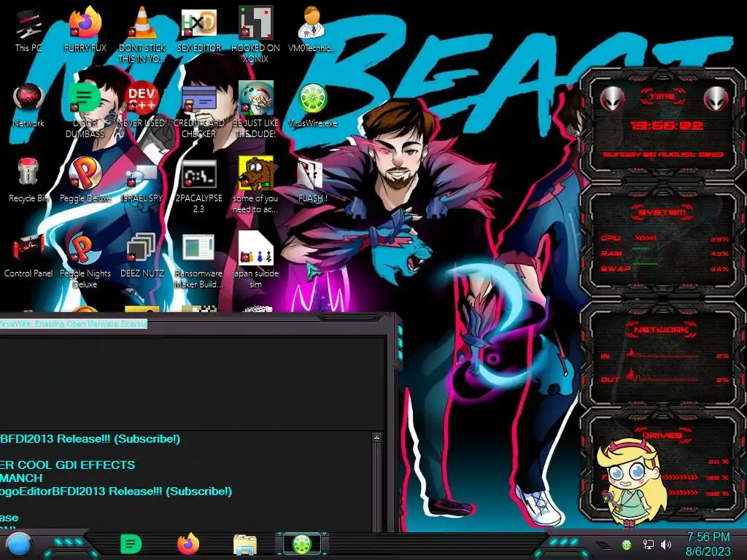Click the SWAP usage bar in SYSTEM widget
The width and height of the screenshot is (747, 560).
coord(645,264)
